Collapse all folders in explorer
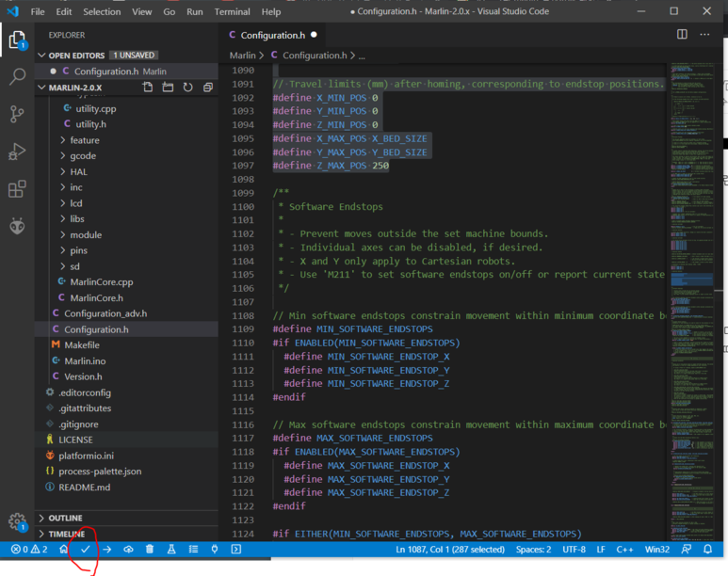The width and height of the screenshot is (728, 576). tap(208, 88)
